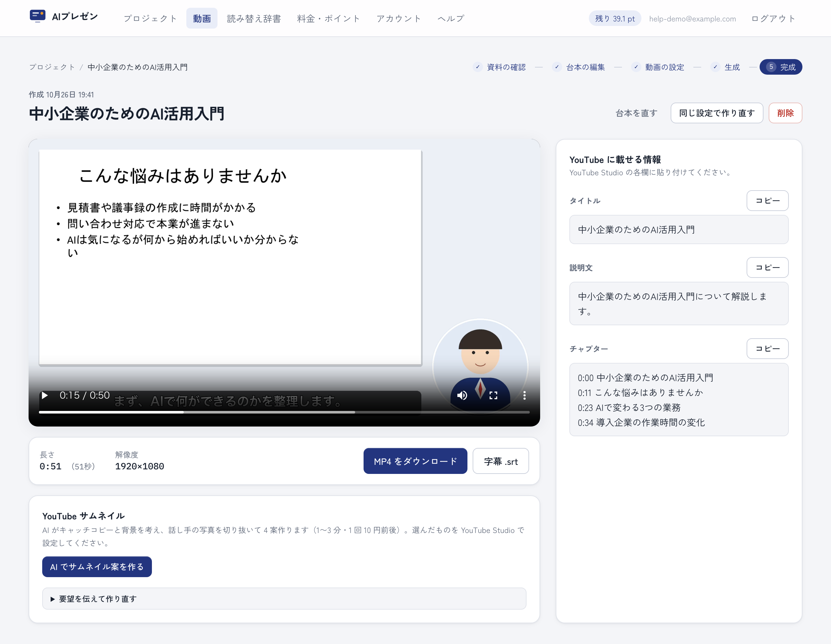Go to step 台本の編集
This screenshot has height=644, width=831.
579,67
